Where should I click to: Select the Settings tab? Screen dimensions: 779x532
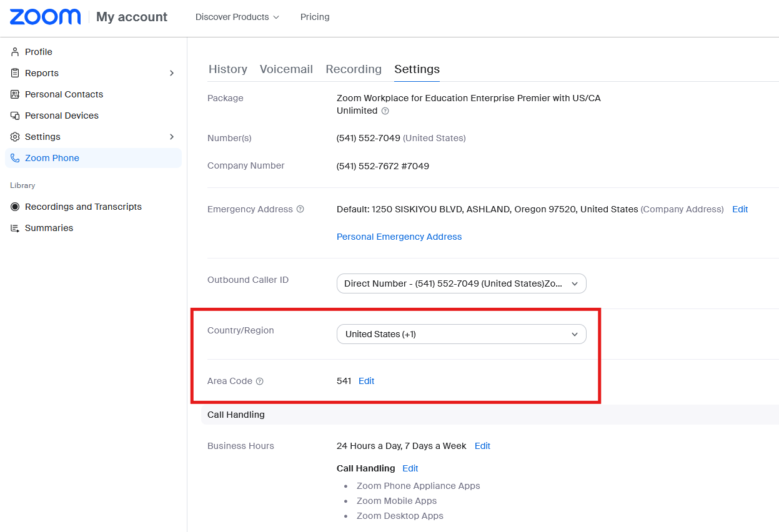[417, 69]
